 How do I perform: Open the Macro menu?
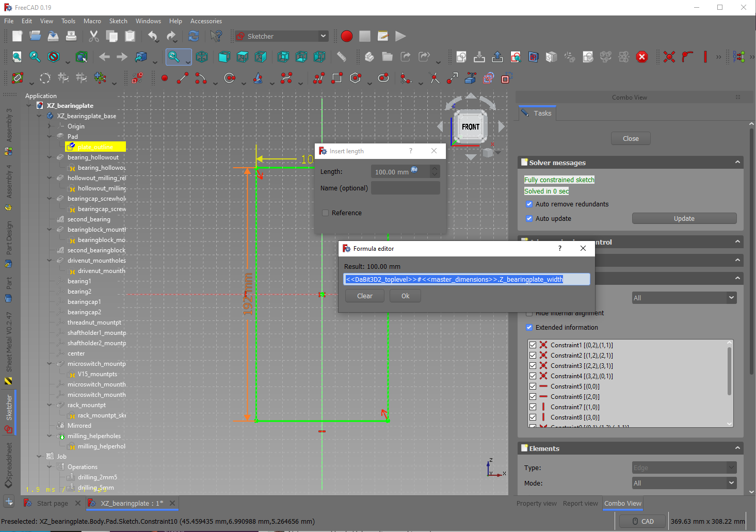[x=92, y=21]
